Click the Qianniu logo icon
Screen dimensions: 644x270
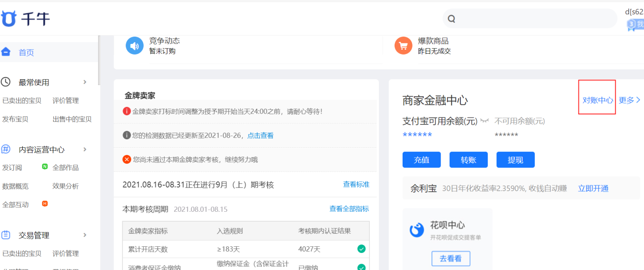tap(9, 19)
